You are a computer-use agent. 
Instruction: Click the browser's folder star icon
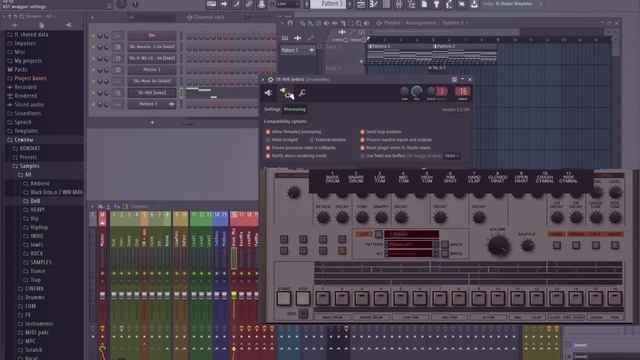(14, 25)
